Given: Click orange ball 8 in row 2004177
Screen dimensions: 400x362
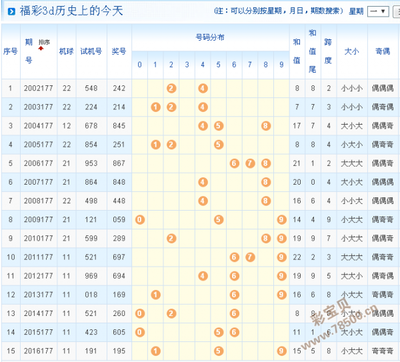Looking at the screenshot, I should (x=266, y=126).
